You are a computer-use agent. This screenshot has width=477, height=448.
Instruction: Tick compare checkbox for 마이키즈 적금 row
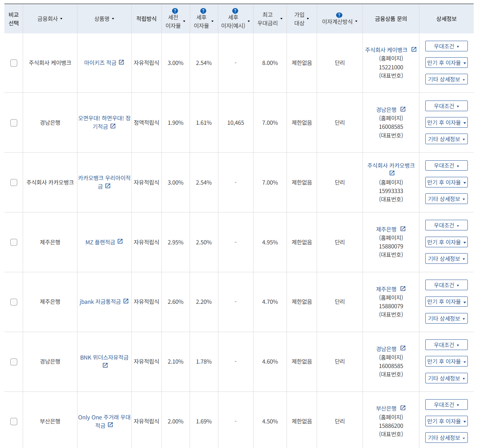tap(14, 63)
